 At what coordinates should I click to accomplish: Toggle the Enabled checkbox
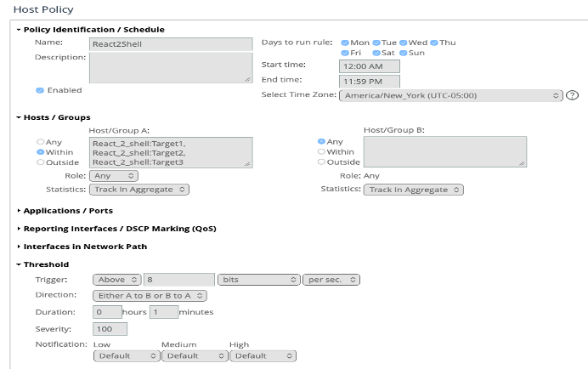[x=40, y=90]
